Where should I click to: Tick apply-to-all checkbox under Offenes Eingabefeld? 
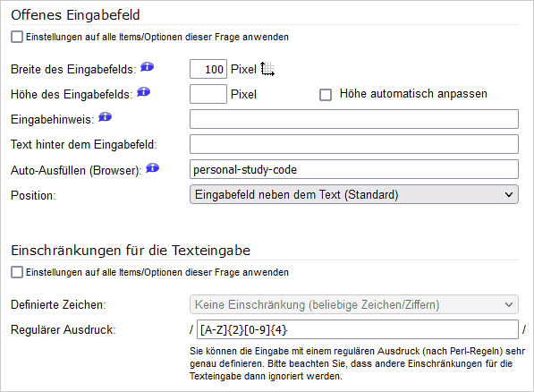pos(17,37)
